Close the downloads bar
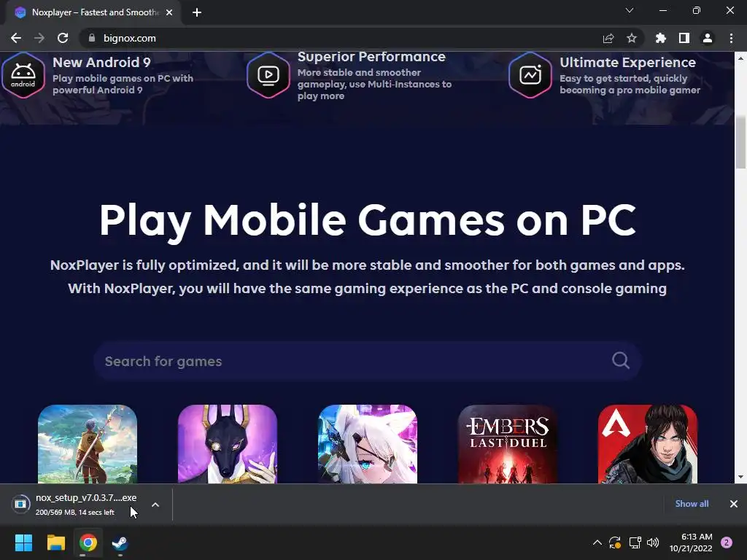Image resolution: width=747 pixels, height=560 pixels. click(x=734, y=504)
